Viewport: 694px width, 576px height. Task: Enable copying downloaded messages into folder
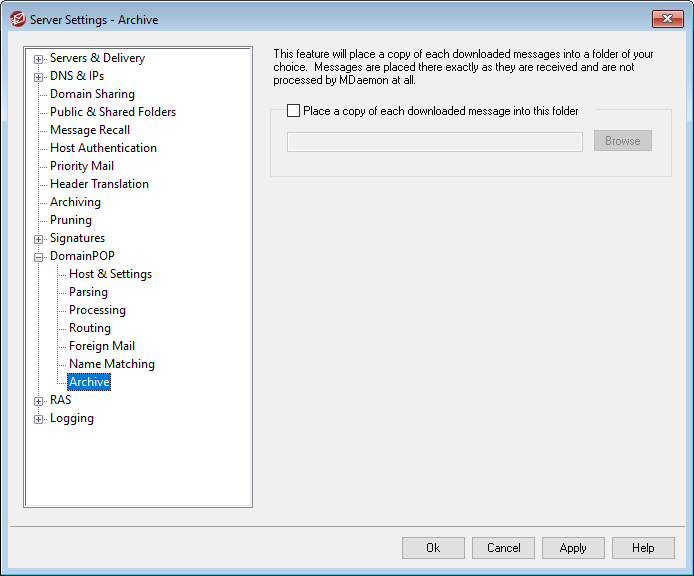(x=293, y=112)
